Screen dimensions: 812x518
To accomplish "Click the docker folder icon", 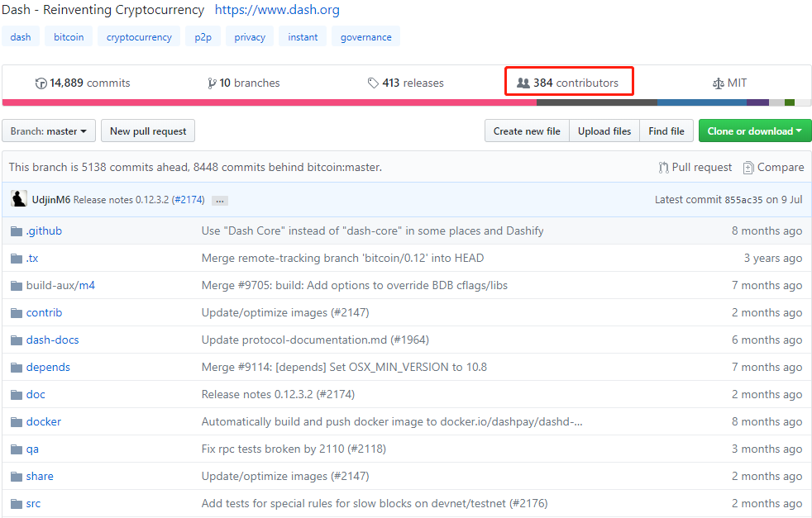I will 17,421.
